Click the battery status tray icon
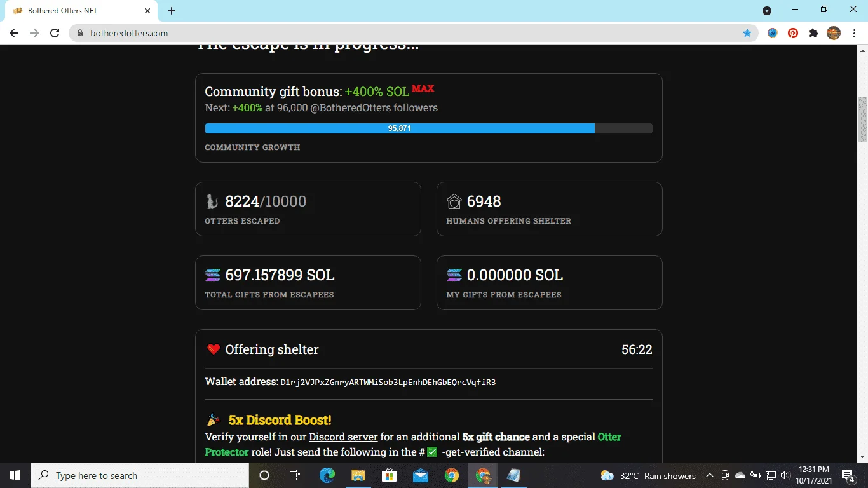 (x=756, y=475)
